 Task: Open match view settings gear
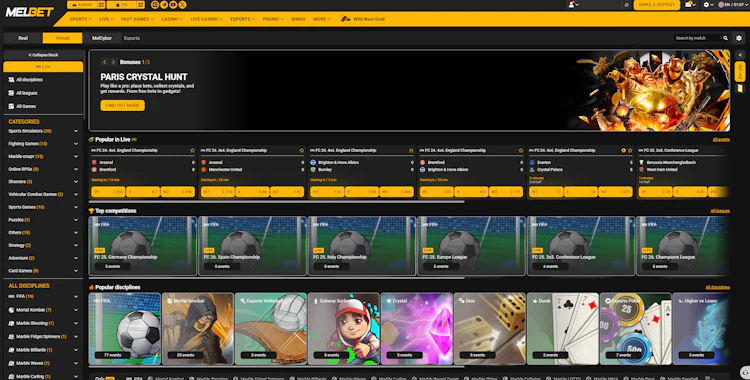(739, 38)
